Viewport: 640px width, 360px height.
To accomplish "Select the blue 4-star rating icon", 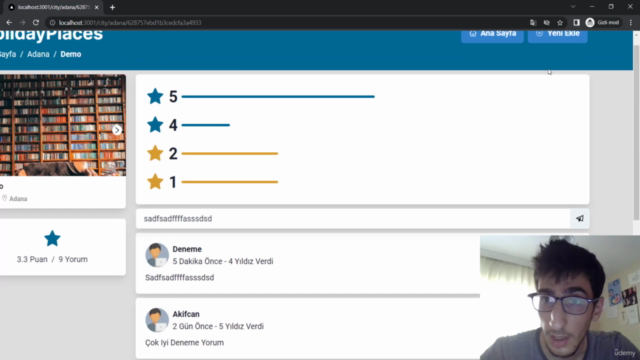I will [x=155, y=125].
